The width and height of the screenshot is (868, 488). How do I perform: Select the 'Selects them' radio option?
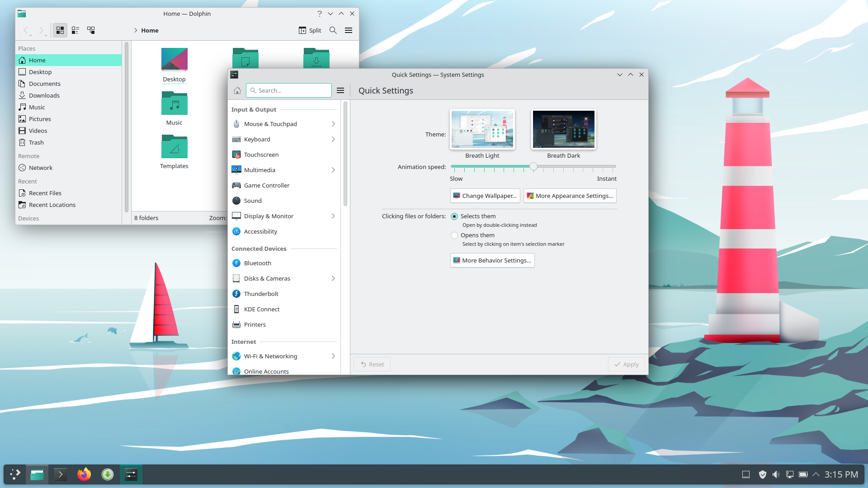tap(454, 216)
